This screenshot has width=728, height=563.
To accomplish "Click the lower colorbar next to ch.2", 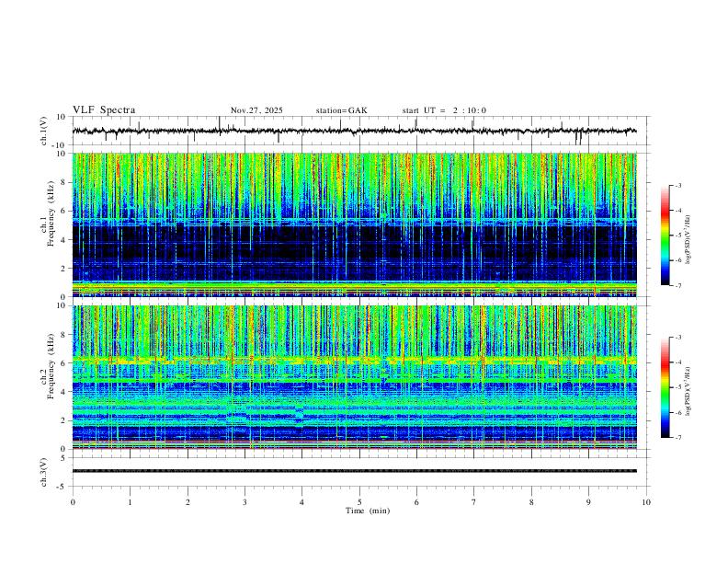I will 665,387.
